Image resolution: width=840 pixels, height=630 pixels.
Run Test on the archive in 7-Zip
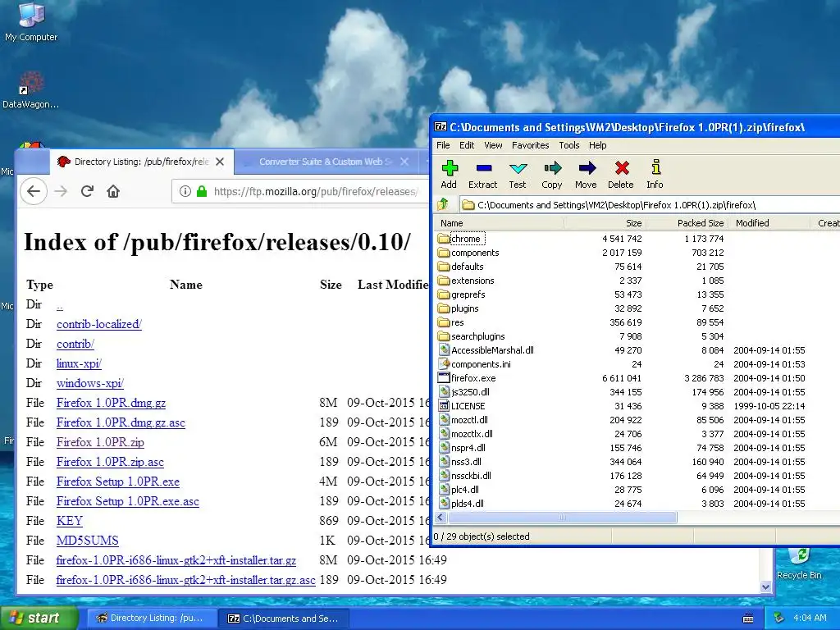click(518, 175)
